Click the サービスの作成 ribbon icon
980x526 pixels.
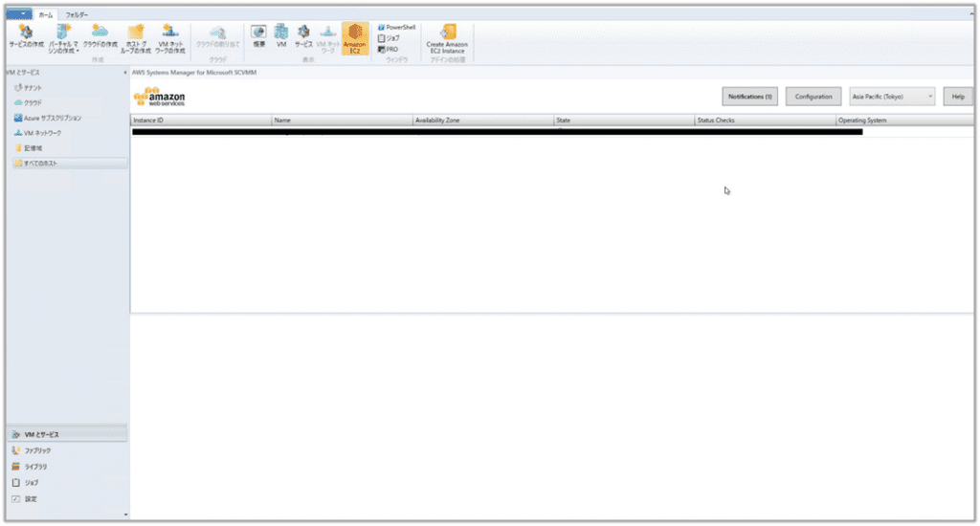(x=26, y=38)
